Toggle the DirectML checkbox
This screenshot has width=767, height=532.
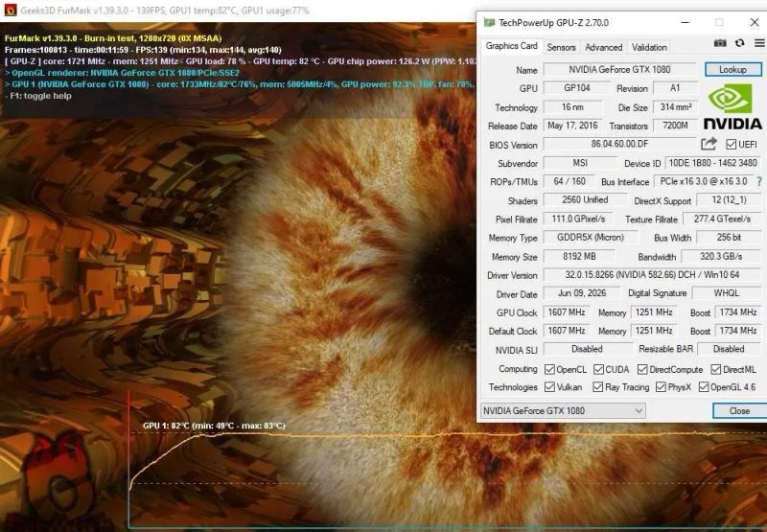tap(715, 369)
